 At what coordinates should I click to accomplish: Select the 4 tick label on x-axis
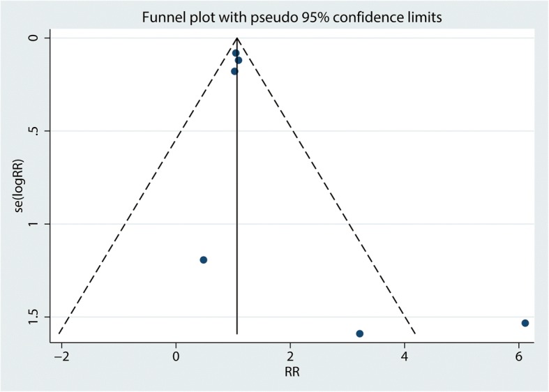click(405, 357)
